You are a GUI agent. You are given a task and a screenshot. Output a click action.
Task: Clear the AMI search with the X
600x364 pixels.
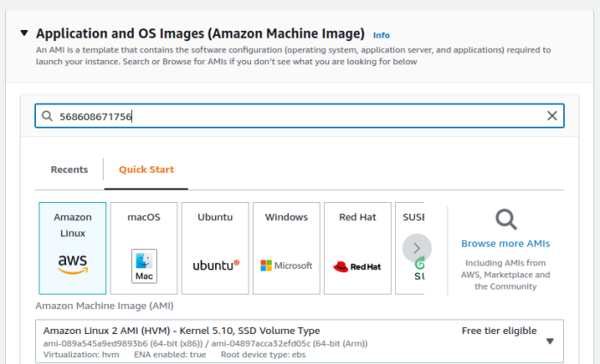552,116
